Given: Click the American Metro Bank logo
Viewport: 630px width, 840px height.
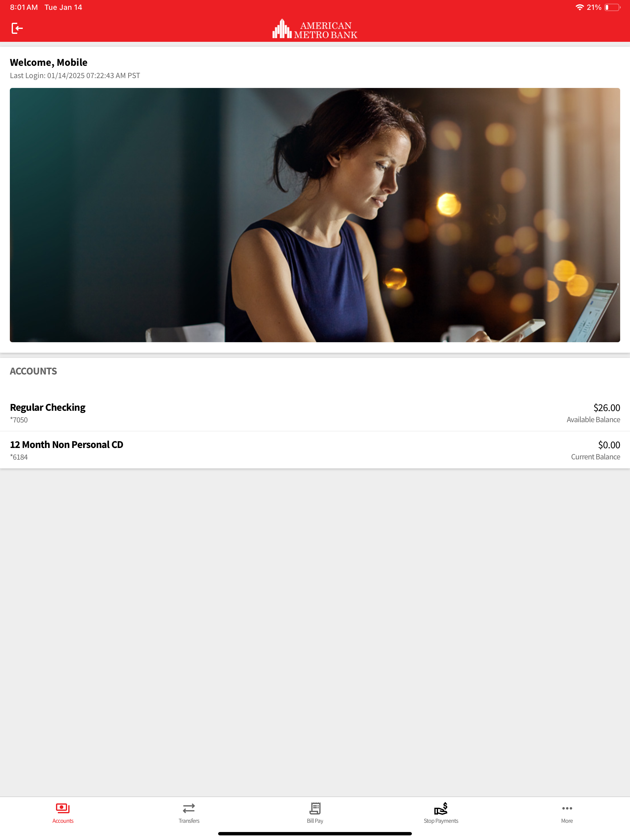Looking at the screenshot, I should 315,29.
